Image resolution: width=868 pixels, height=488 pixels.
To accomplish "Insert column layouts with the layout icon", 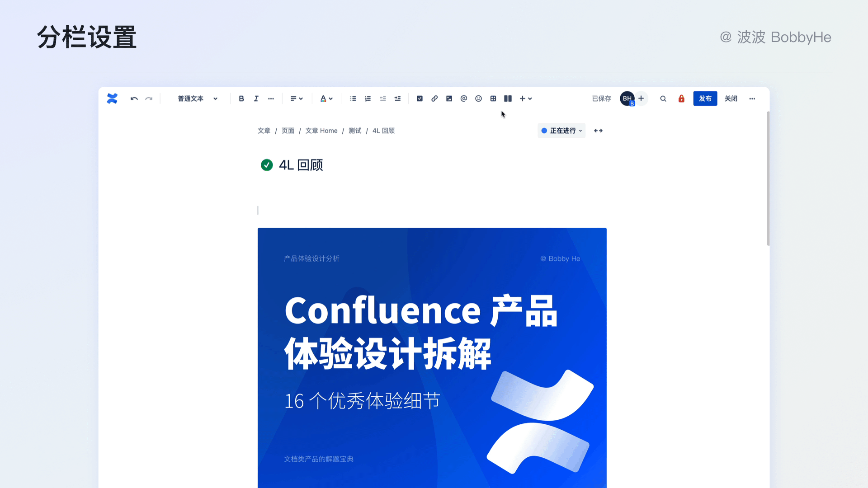I will (x=508, y=99).
